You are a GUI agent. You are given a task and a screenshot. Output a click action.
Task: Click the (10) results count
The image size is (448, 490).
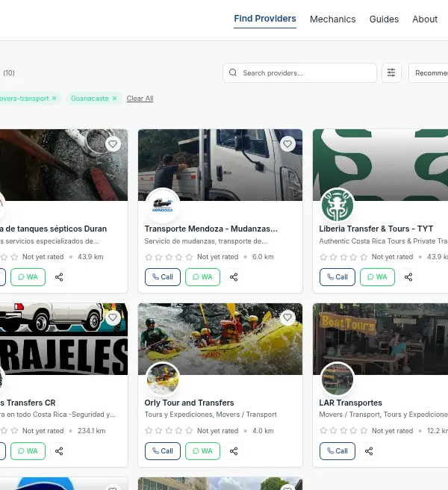(9, 72)
